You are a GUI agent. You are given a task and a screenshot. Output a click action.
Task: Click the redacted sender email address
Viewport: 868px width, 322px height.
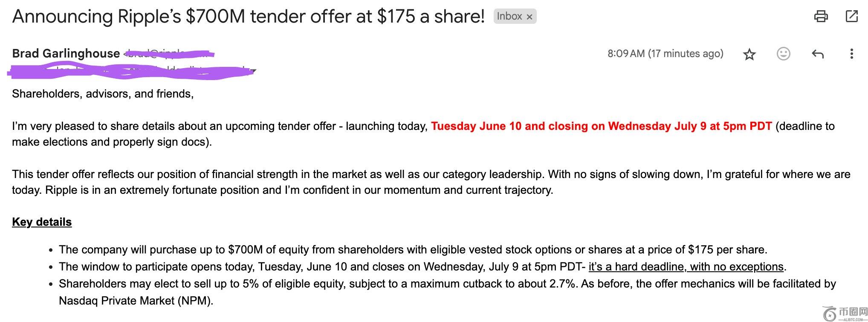(169, 54)
